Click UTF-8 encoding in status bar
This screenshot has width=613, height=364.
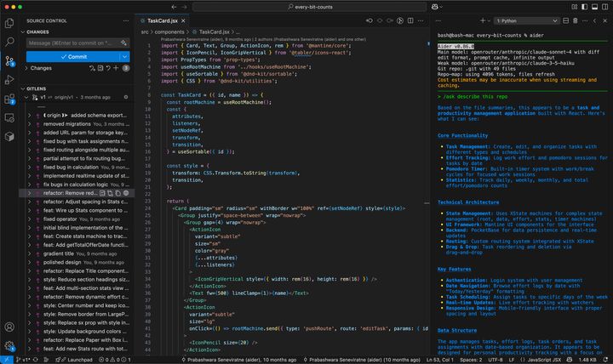[496, 360]
